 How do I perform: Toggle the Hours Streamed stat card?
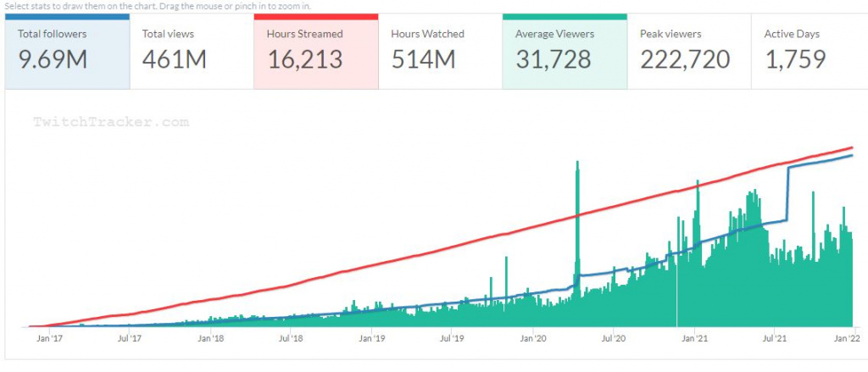[x=316, y=52]
